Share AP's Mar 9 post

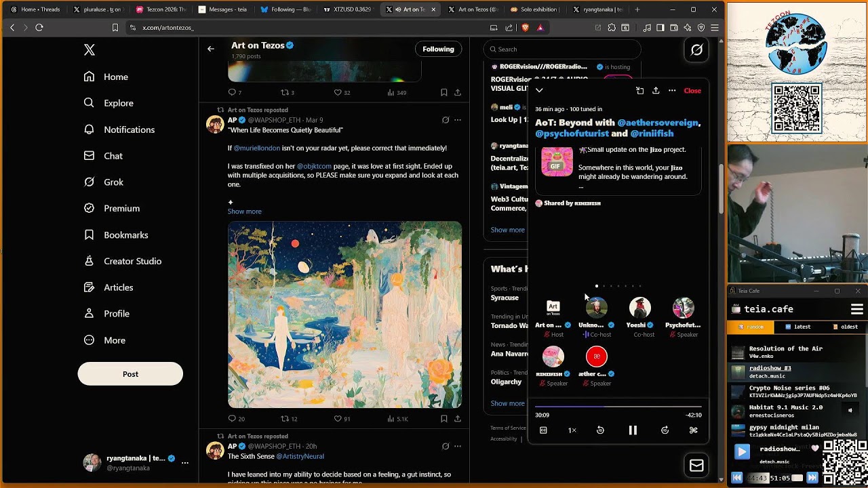click(x=458, y=419)
